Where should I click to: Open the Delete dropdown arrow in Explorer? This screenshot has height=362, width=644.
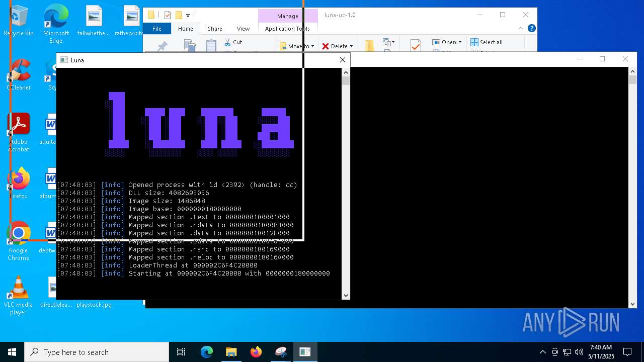(351, 46)
